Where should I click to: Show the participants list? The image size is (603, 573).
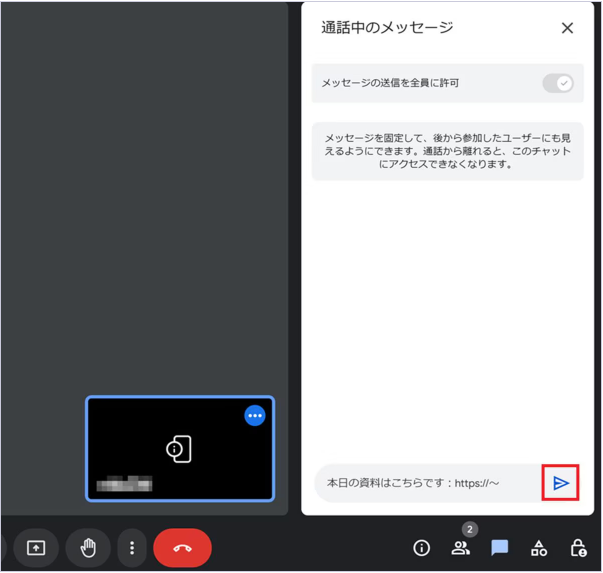point(460,548)
